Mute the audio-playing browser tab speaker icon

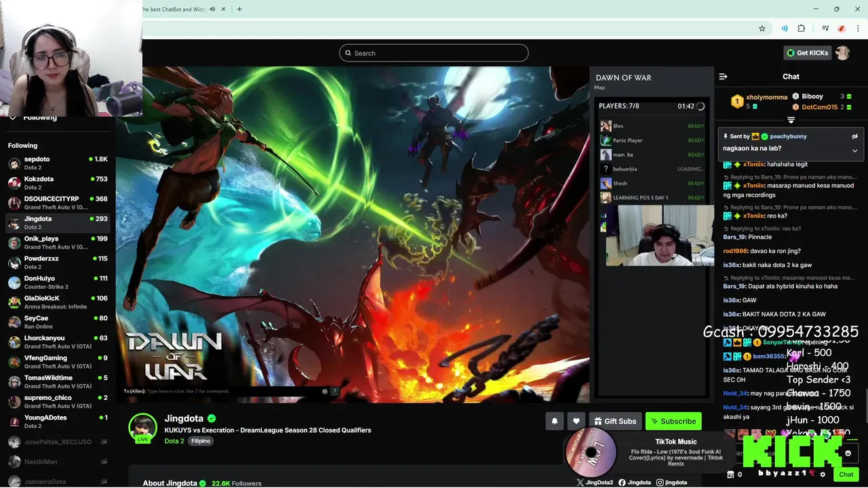click(212, 9)
